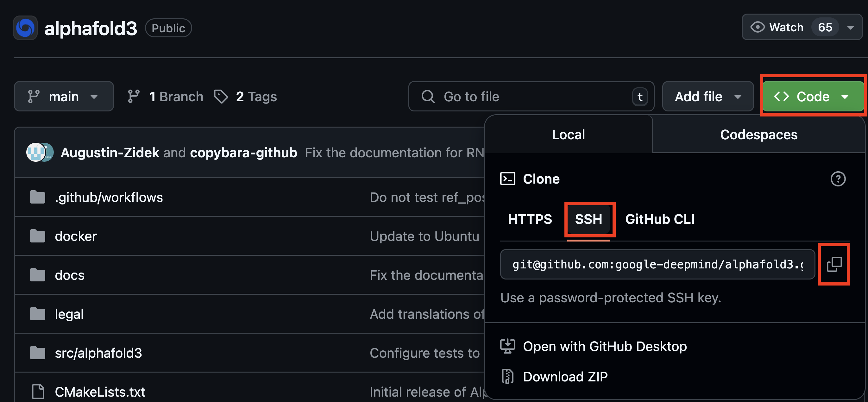Click the terminal icon next to Clone
The image size is (868, 402).
tap(508, 179)
